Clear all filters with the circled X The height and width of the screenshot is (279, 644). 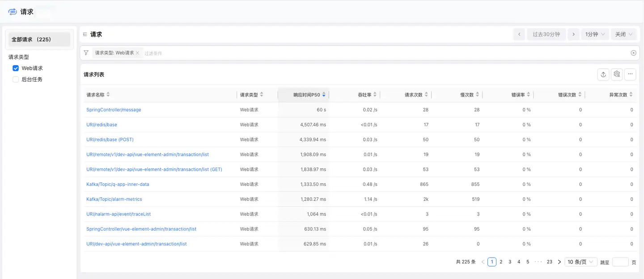coord(633,53)
